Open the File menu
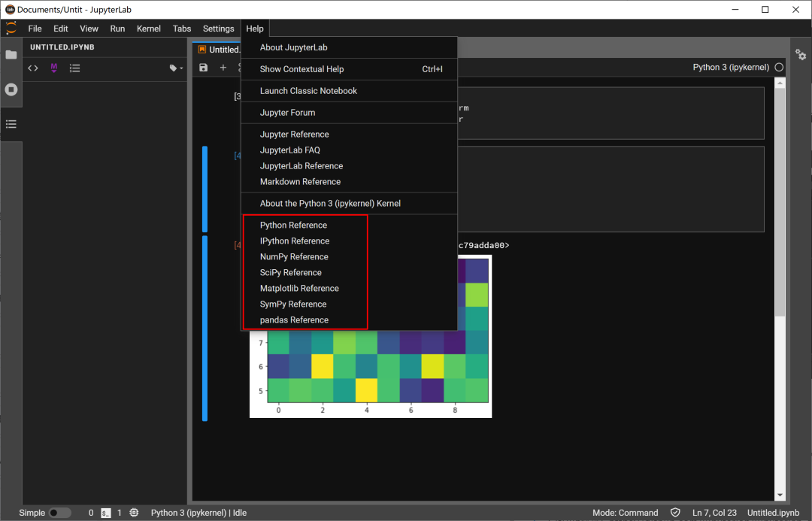The height and width of the screenshot is (521, 812). [35, 29]
